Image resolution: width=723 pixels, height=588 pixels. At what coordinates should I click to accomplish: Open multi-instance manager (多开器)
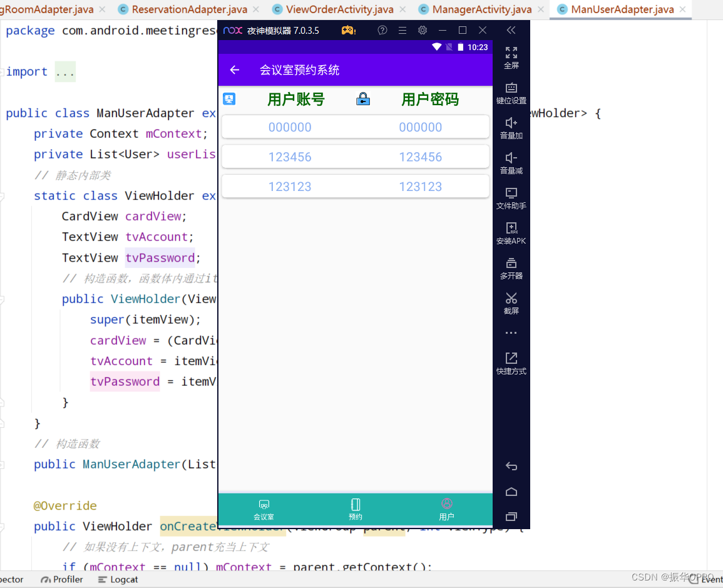click(511, 269)
